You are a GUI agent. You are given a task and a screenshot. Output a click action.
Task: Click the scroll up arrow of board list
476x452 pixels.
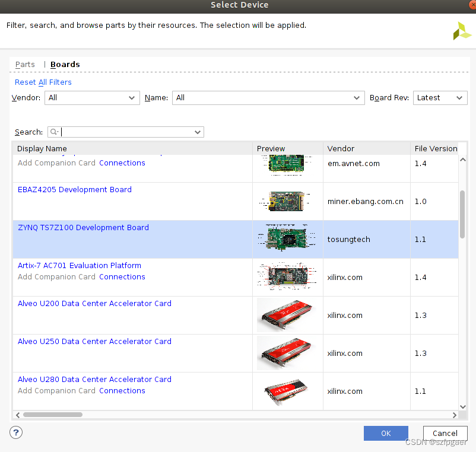(x=462, y=160)
